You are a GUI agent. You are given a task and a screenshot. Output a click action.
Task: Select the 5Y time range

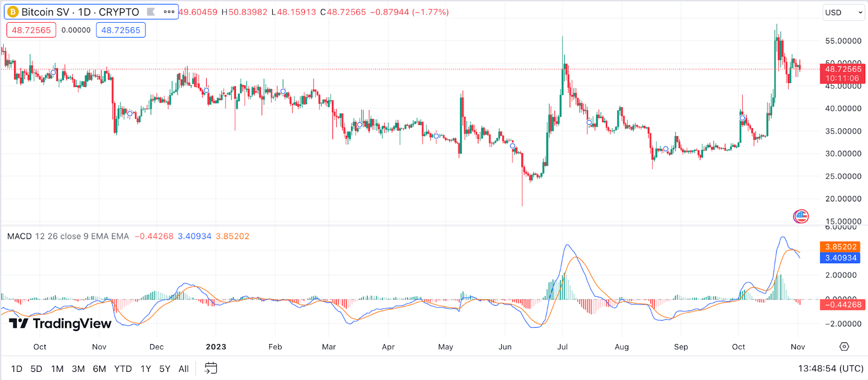(165, 369)
